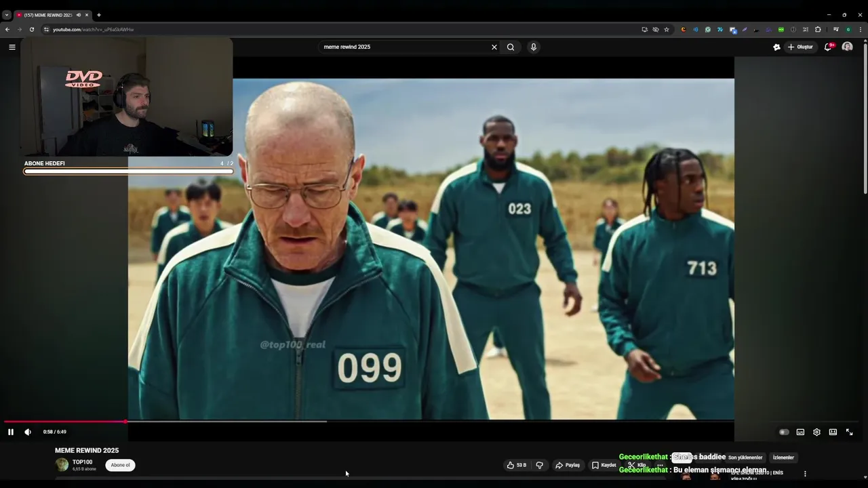Start voice search with the microphone
This screenshot has height=488, width=868.
coord(534,47)
